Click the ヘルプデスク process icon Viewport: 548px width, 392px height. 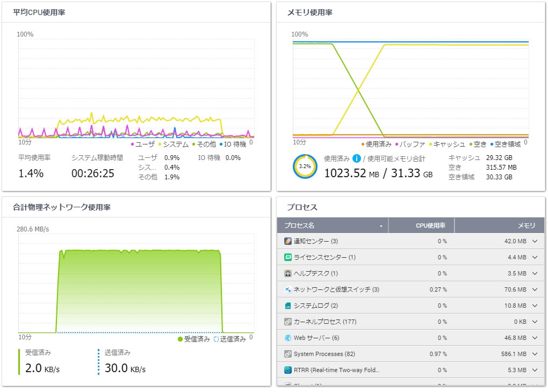288,273
